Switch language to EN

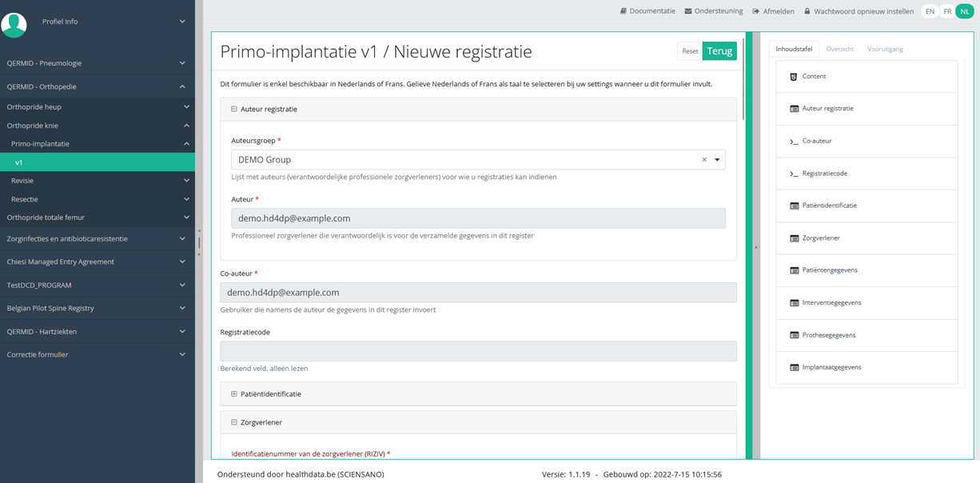click(930, 11)
